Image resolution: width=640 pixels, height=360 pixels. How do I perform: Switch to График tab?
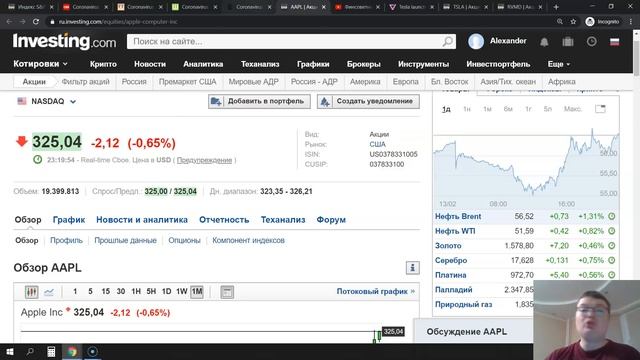coord(69,220)
